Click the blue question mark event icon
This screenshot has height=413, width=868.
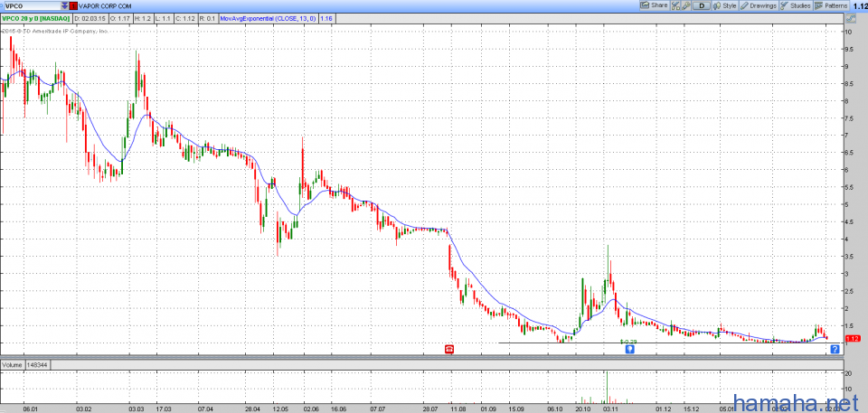[x=835, y=349]
